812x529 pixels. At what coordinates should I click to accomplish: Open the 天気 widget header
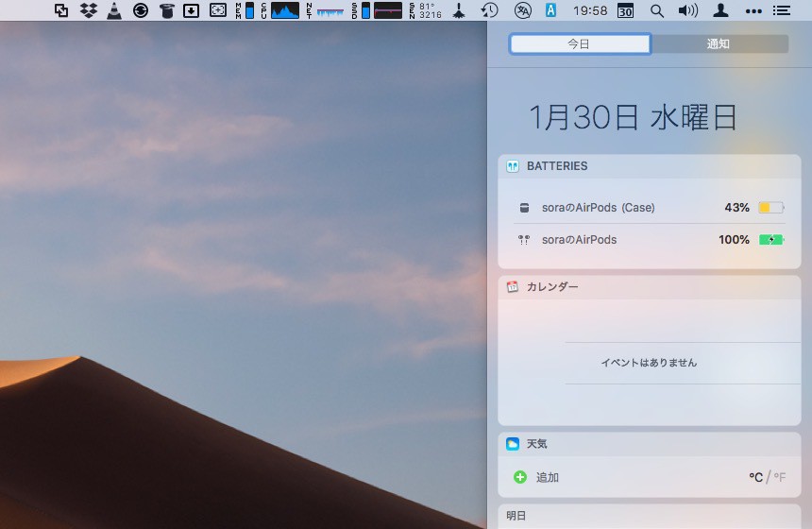[650, 444]
